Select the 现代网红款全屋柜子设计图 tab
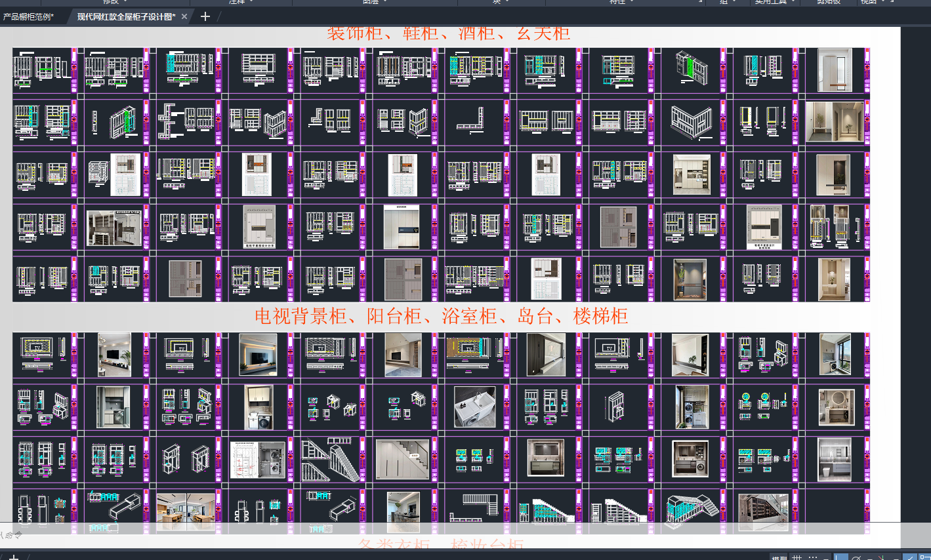 (x=125, y=16)
